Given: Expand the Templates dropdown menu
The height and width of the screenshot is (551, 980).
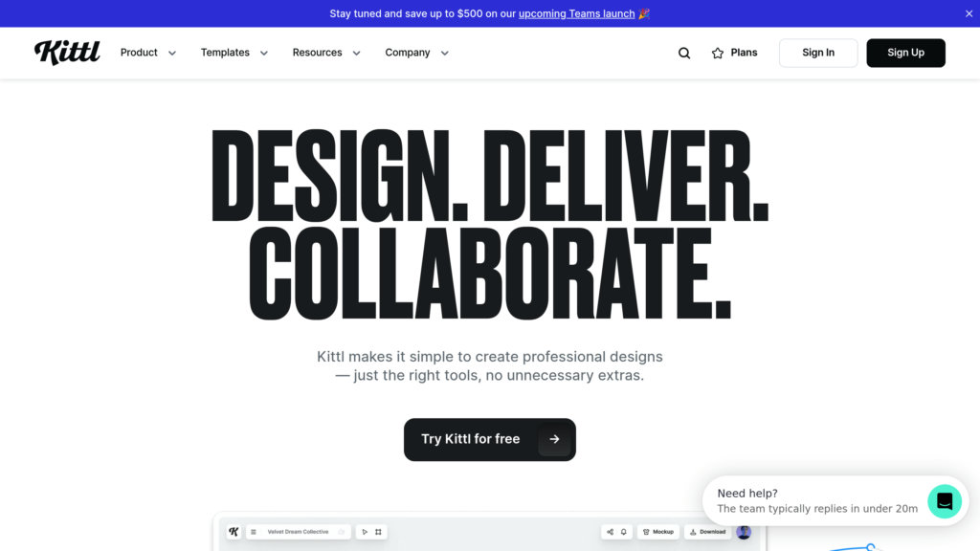Looking at the screenshot, I should [x=234, y=53].
